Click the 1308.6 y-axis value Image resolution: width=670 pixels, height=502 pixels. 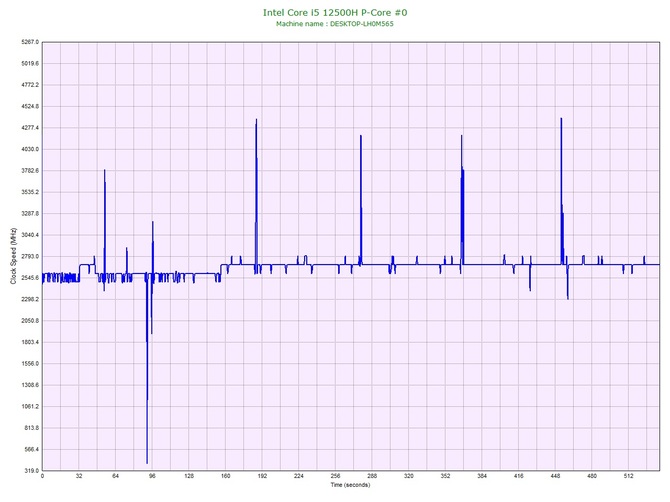(x=30, y=385)
